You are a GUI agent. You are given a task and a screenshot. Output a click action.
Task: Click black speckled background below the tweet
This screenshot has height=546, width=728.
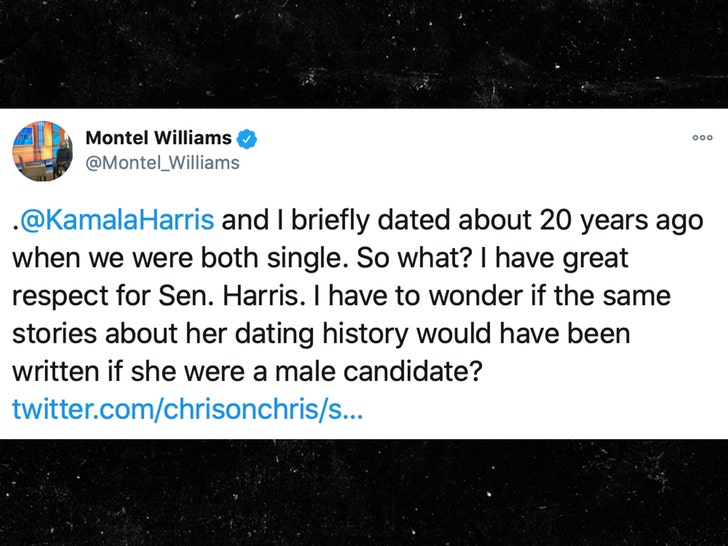364,493
